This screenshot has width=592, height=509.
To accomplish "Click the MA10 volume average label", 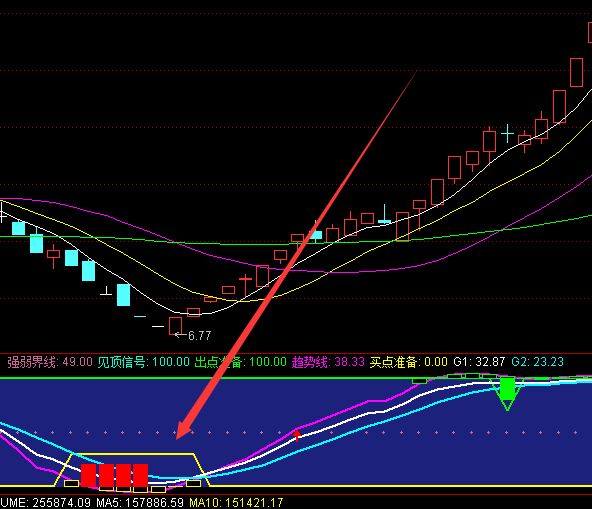I will click(236, 503).
